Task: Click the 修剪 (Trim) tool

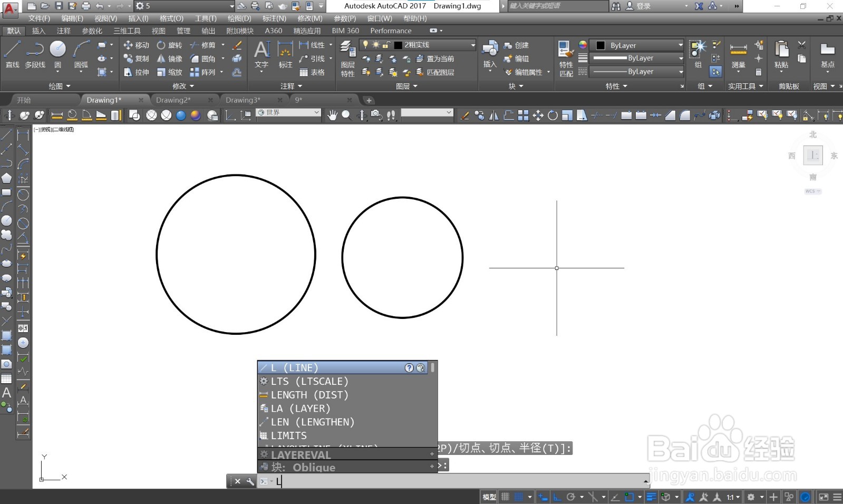Action: 203,45
